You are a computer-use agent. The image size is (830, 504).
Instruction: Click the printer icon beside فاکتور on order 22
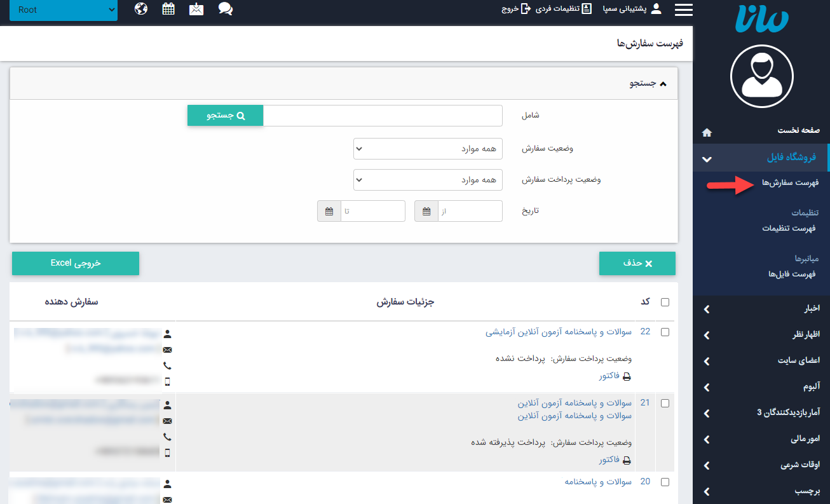pyautogui.click(x=627, y=376)
